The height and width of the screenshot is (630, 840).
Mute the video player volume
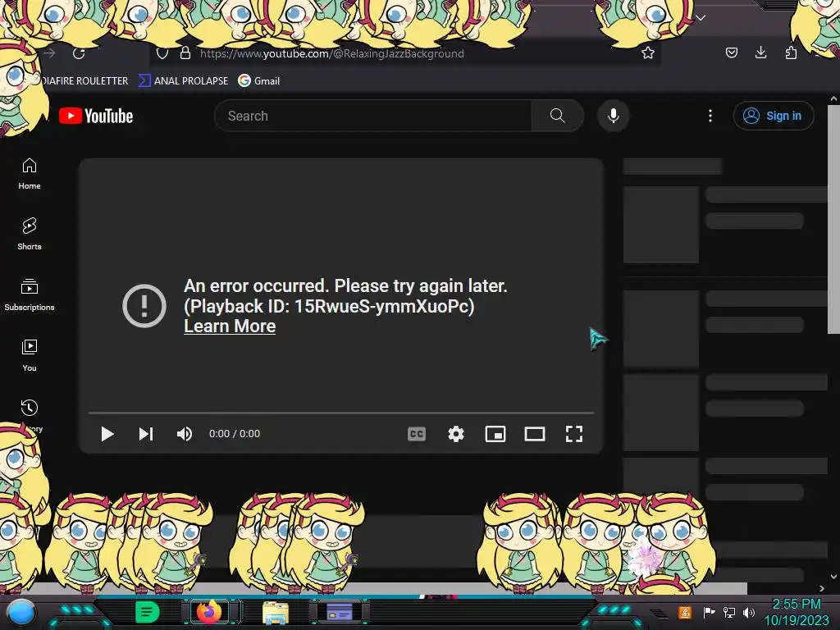point(185,434)
